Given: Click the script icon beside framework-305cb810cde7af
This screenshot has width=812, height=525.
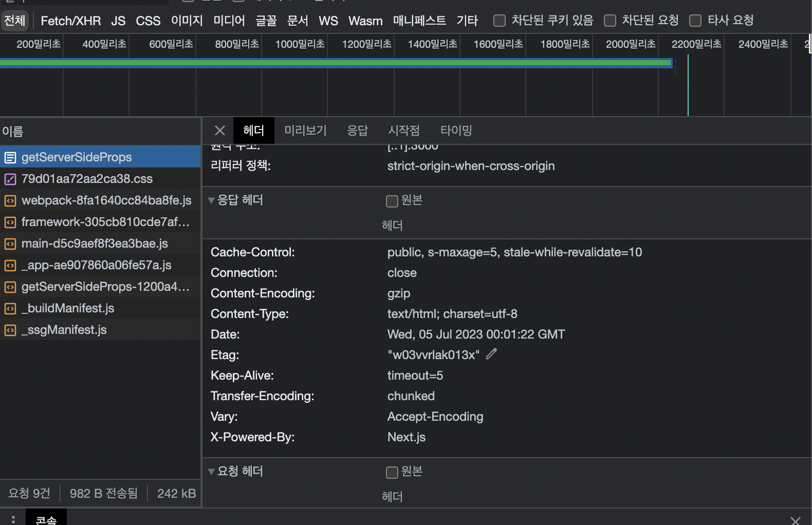Looking at the screenshot, I should tap(10, 222).
